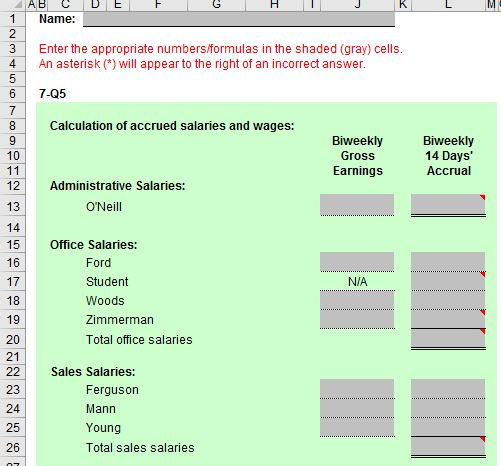Click the Administrative Salaries: heading

tap(117, 186)
